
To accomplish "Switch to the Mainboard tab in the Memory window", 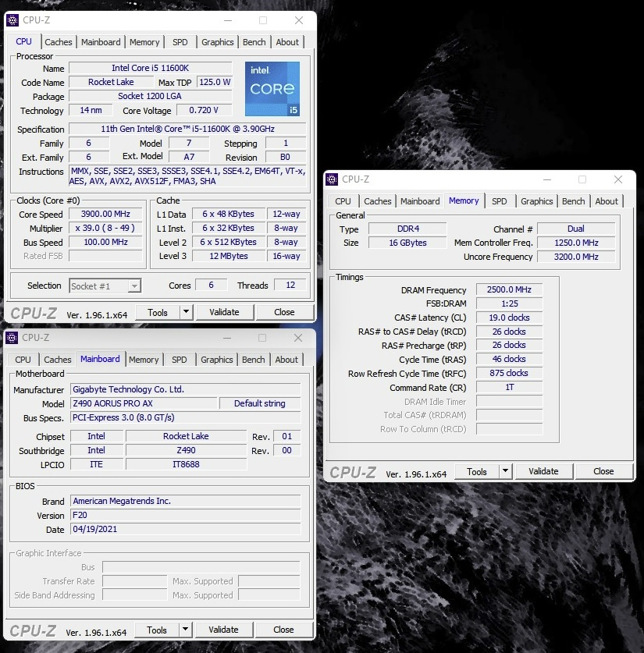I will pos(420,201).
